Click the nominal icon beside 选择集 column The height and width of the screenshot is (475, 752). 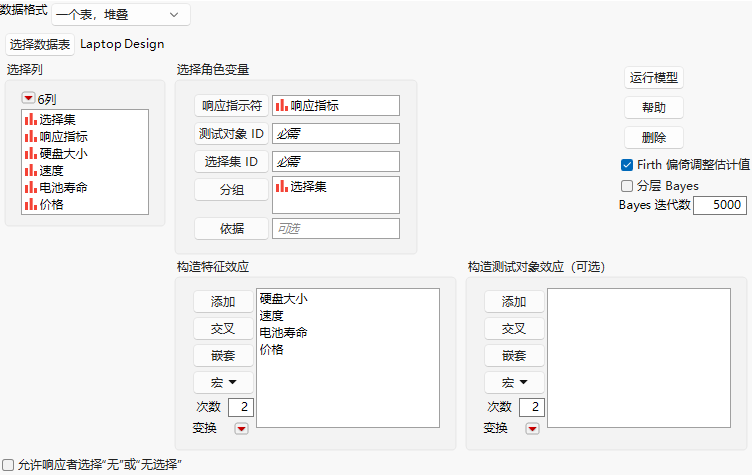[31, 119]
